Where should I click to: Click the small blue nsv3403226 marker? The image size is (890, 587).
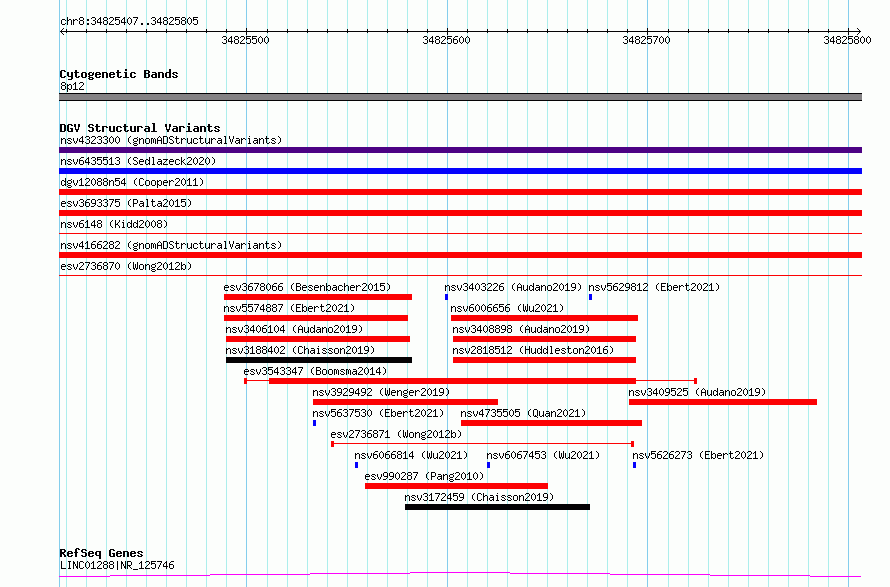[x=447, y=297]
